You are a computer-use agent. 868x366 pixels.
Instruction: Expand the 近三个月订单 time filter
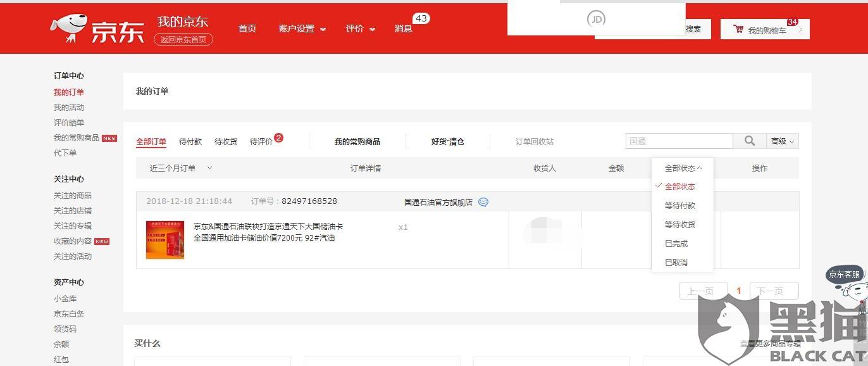[x=181, y=168]
